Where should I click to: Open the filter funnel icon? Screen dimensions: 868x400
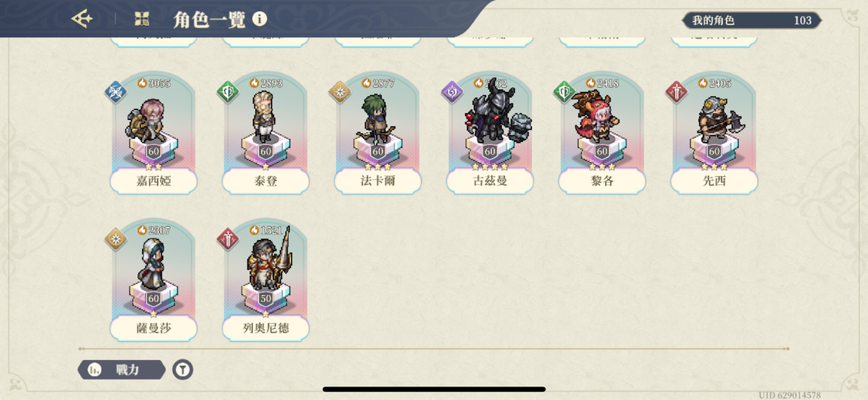coord(183,369)
